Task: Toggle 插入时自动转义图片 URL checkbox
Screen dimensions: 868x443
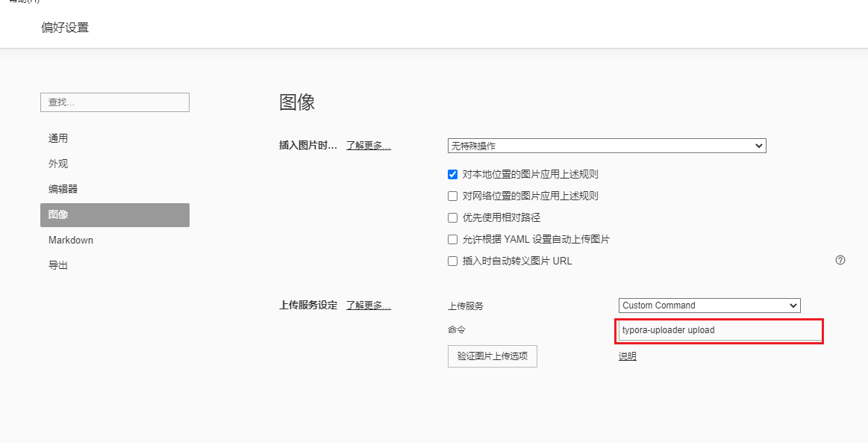Action: [x=453, y=261]
